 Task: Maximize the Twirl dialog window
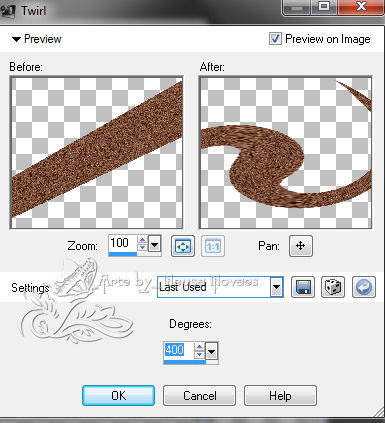[324, 7]
